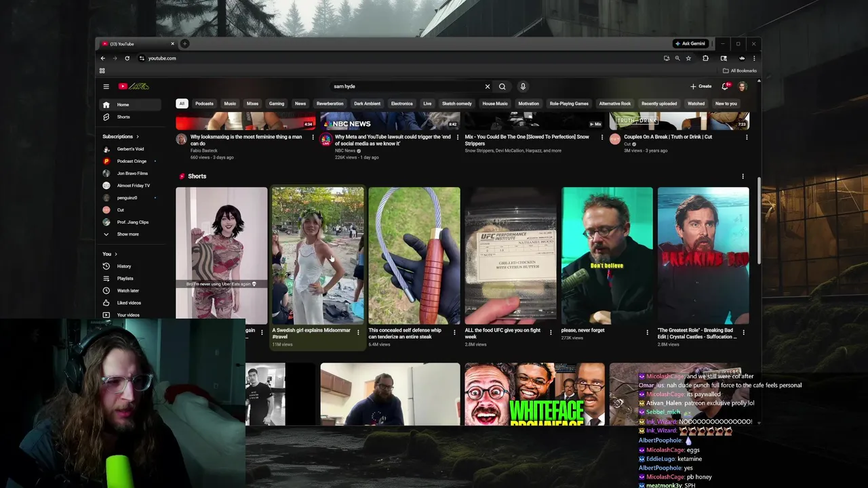The width and height of the screenshot is (868, 488).
Task: Open a new browser tab
Action: click(184, 43)
